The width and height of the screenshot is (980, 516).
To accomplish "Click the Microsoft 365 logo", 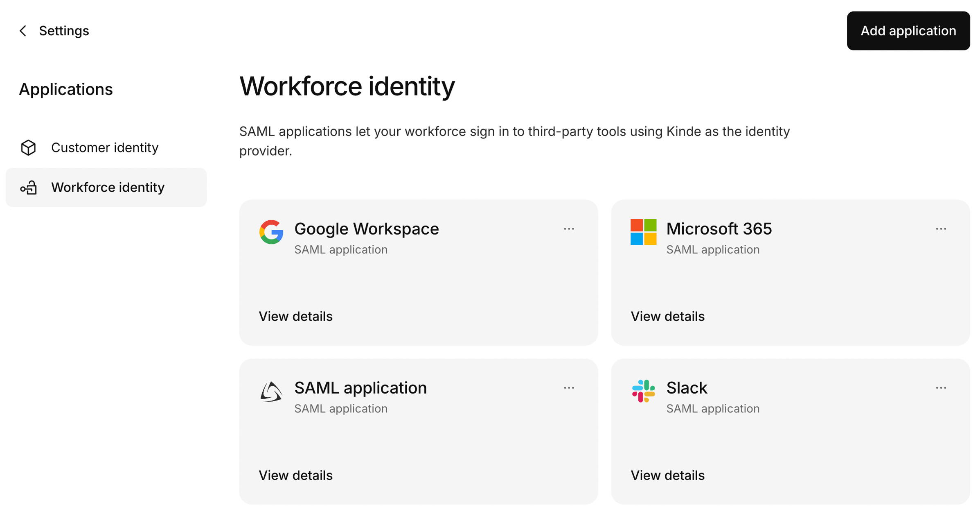I will point(643,232).
